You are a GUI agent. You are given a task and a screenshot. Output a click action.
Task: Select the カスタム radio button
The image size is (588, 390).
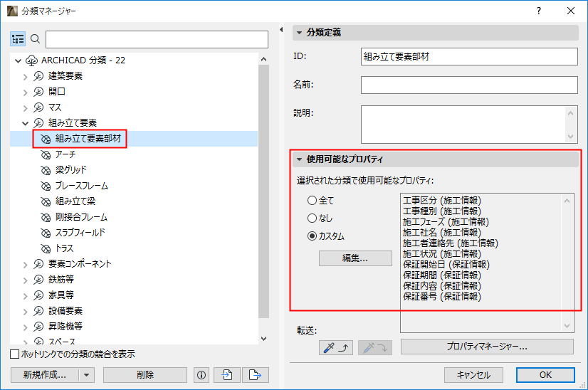click(x=312, y=236)
